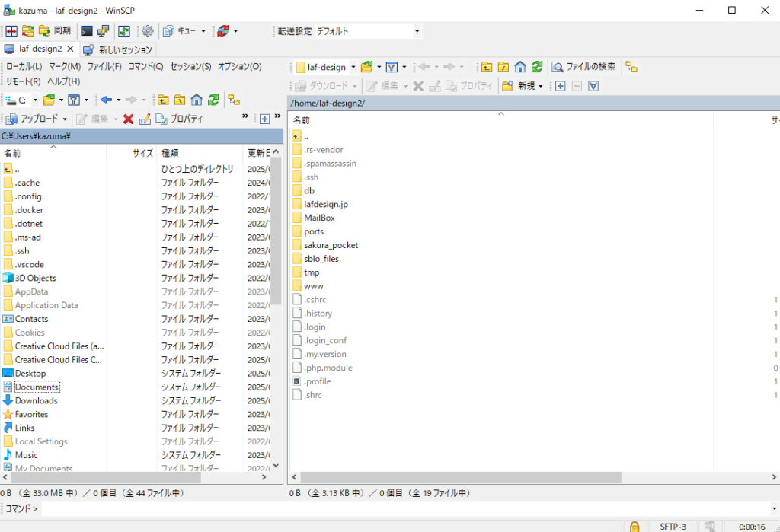The width and height of the screenshot is (780, 532).
Task: Click remote panel filter icon
Action: (392, 67)
